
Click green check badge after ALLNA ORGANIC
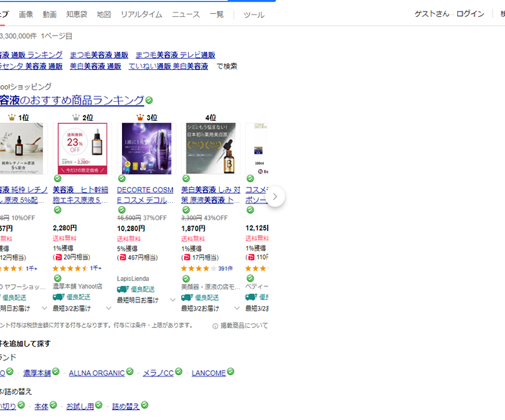130,372
